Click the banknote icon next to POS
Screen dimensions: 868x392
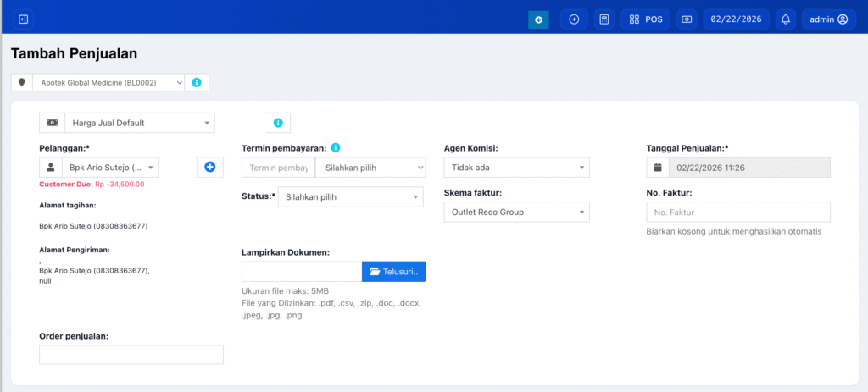pos(687,19)
